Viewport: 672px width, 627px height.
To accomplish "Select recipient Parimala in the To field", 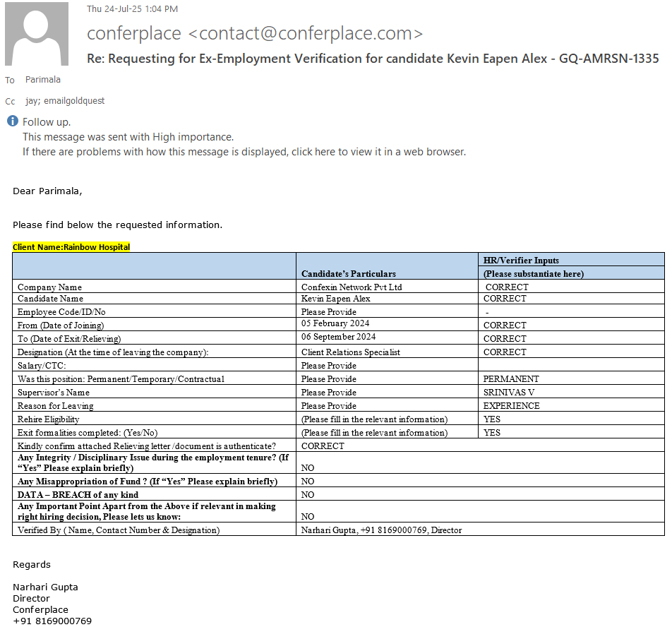I will 43,80.
